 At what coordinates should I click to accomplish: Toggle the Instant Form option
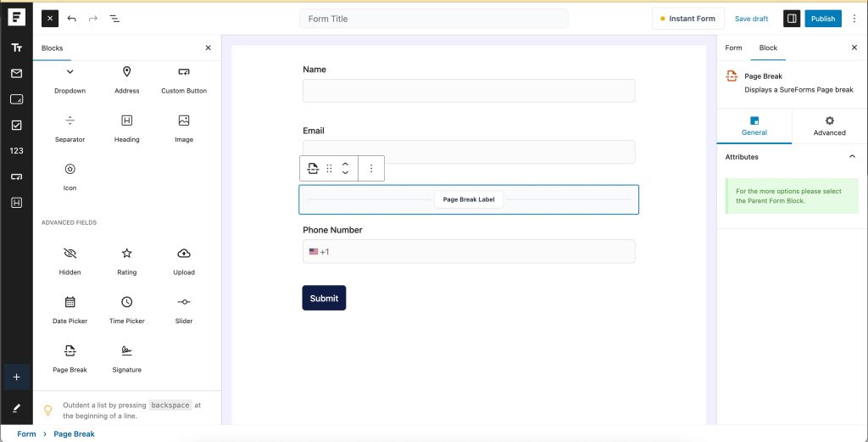(x=687, y=19)
